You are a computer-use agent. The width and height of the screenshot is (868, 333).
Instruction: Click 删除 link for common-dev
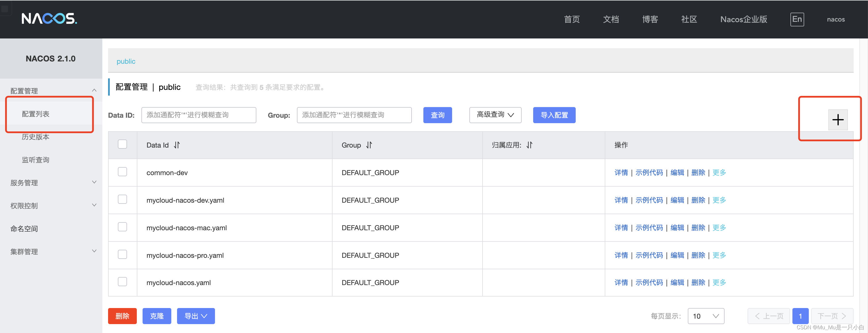coord(698,173)
